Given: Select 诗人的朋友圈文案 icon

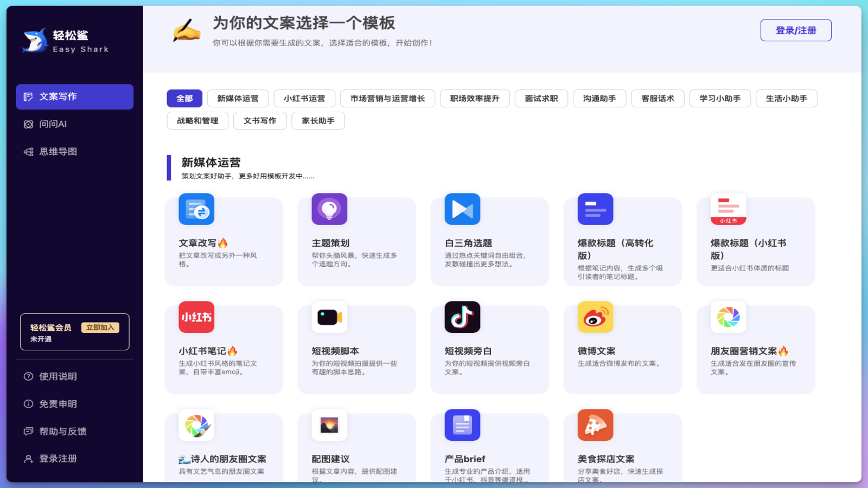Looking at the screenshot, I should pyautogui.click(x=196, y=425).
